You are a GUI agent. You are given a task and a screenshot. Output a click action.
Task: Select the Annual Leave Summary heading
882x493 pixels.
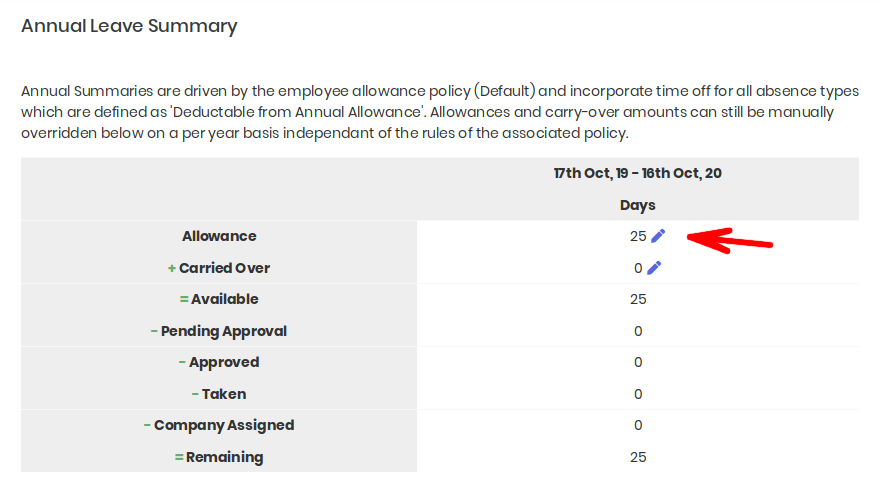pos(129,26)
